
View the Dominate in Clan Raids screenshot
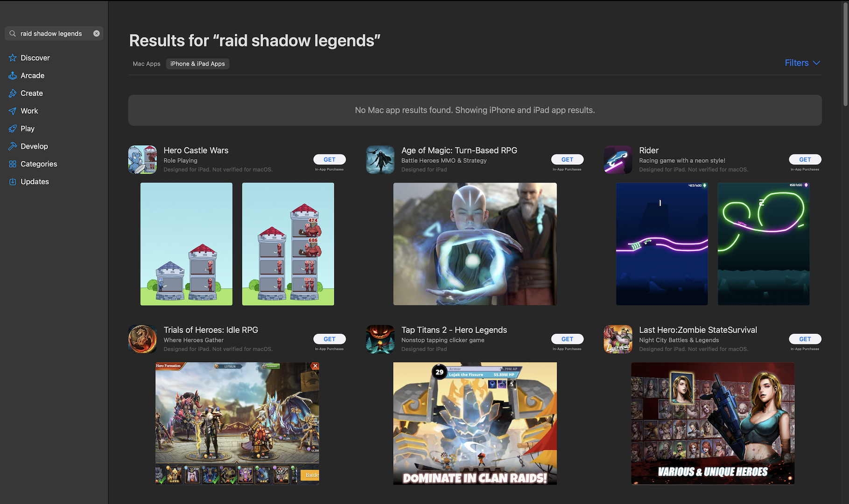pos(475,424)
